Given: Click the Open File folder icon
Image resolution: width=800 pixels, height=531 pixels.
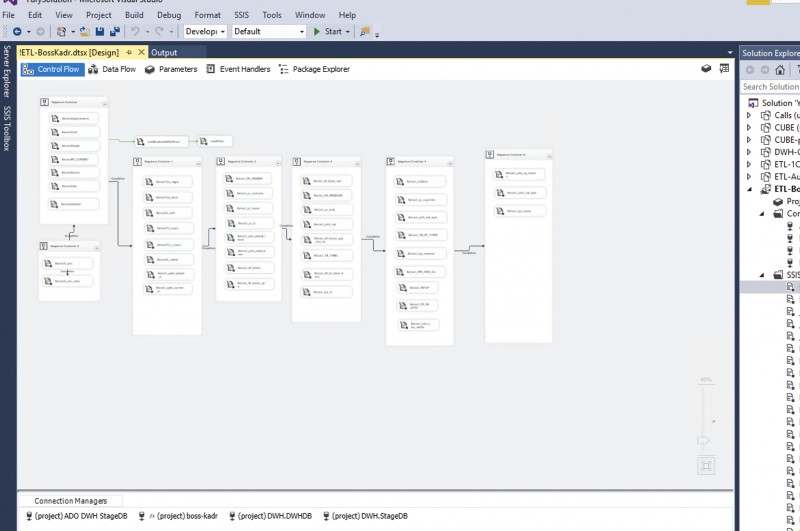Looking at the screenshot, I should [x=85, y=32].
